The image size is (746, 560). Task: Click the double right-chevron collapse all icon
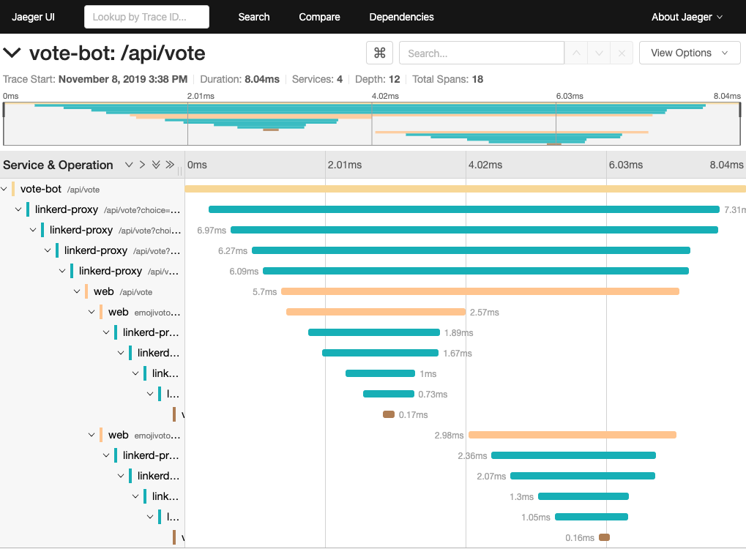(x=170, y=165)
